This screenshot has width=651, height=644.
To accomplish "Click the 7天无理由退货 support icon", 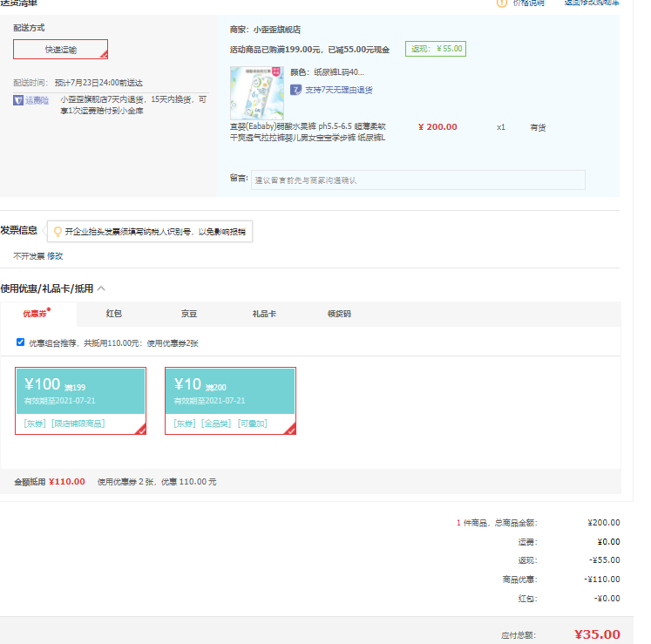I will (x=296, y=90).
